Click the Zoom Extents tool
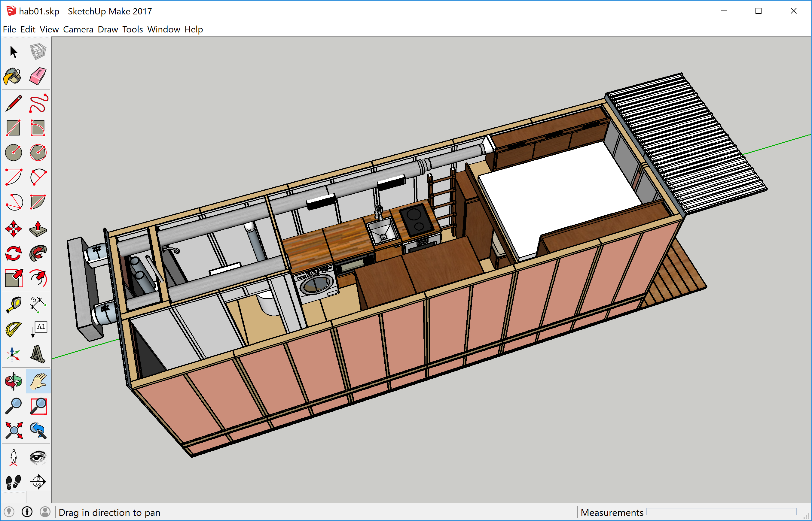Viewport: 812px width, 521px height. coord(14,430)
